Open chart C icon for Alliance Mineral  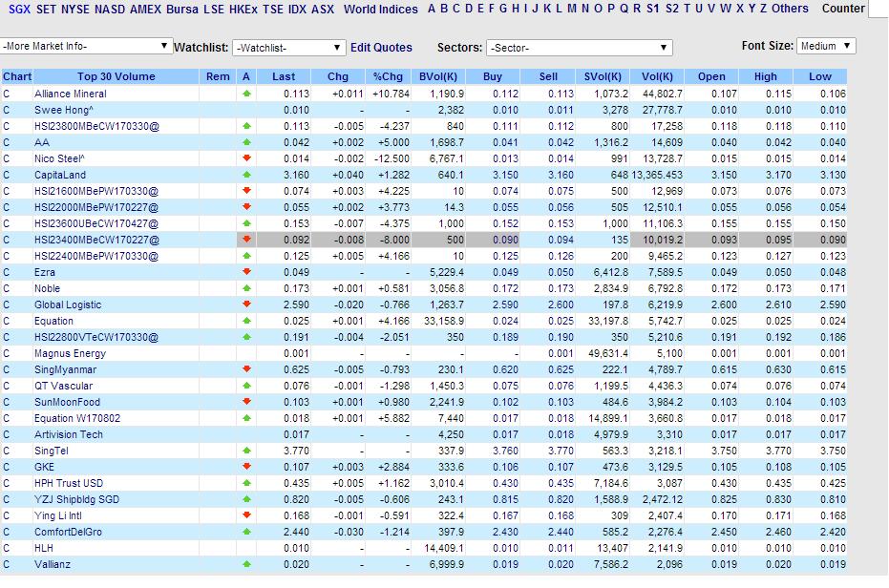click(x=7, y=94)
